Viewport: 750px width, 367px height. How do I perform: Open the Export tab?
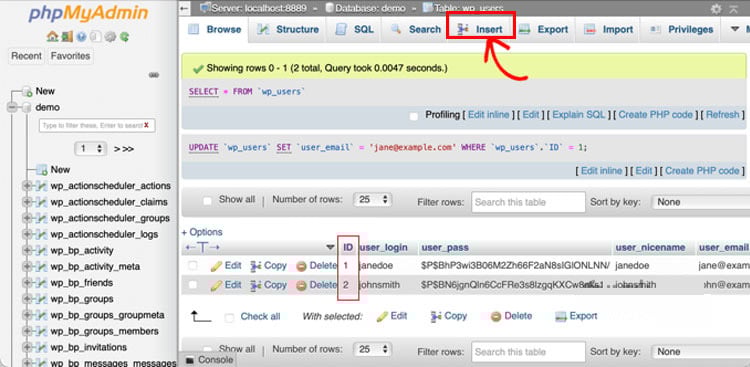[543, 29]
